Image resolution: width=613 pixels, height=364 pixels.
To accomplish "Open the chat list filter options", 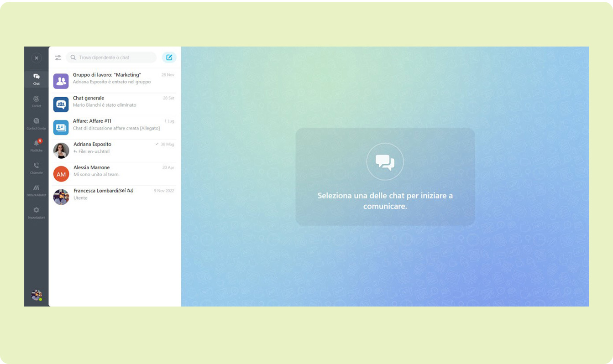I will pyautogui.click(x=58, y=57).
